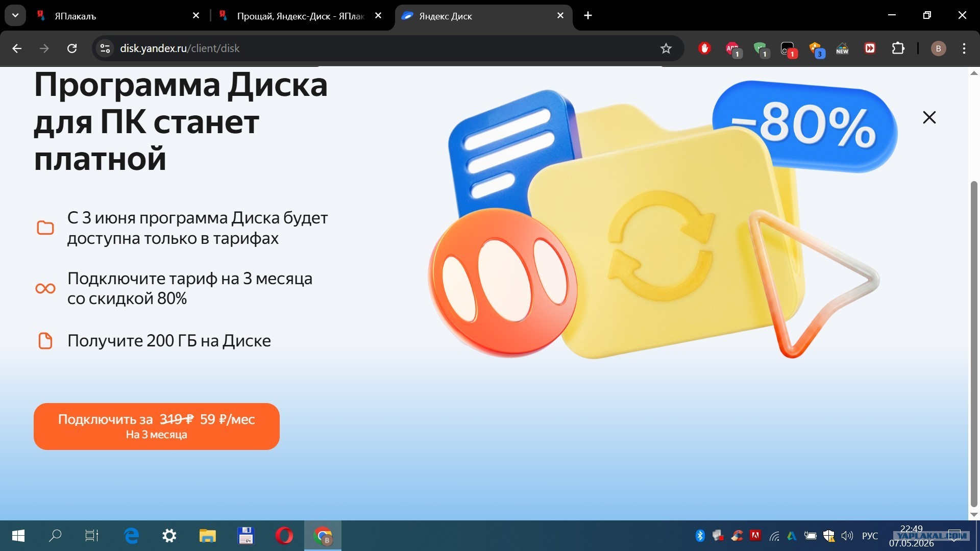Close the 'Прощай, Яндекс-Диск' tab
Image resolution: width=980 pixels, height=551 pixels.
point(378,16)
